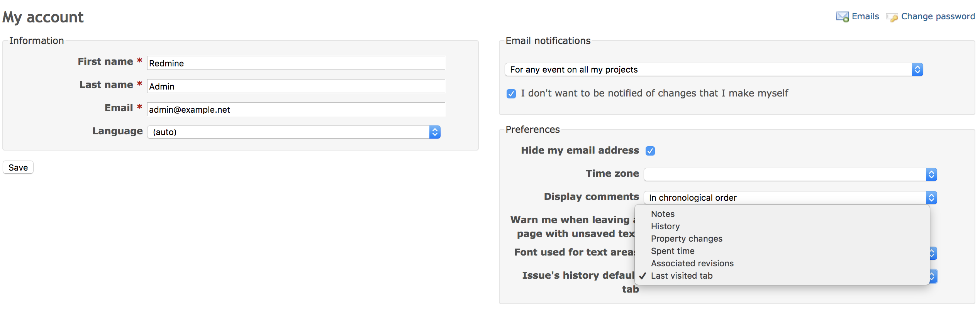Click the Emails envelope icon
This screenshot has height=325, width=980.
coord(842,17)
